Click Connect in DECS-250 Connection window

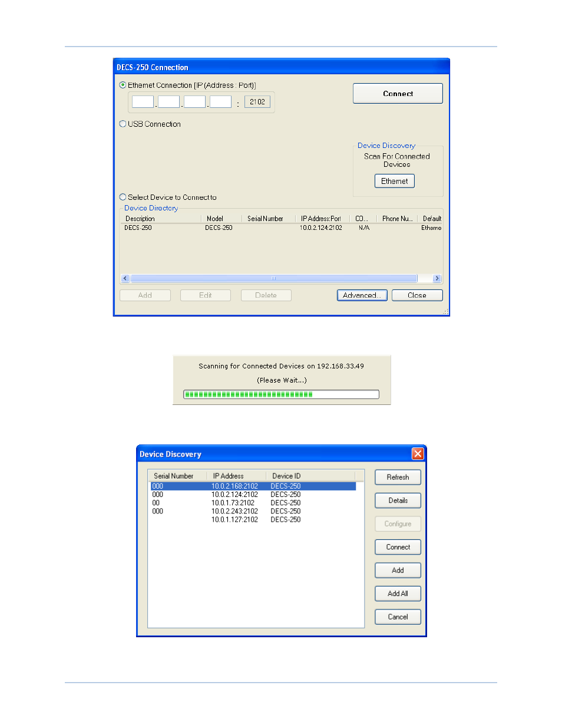pos(398,93)
